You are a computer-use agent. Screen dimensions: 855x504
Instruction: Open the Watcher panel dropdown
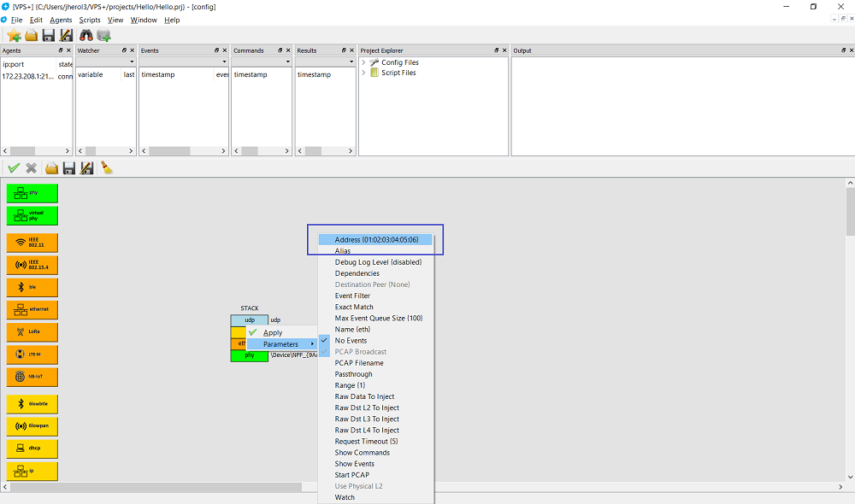[131, 62]
